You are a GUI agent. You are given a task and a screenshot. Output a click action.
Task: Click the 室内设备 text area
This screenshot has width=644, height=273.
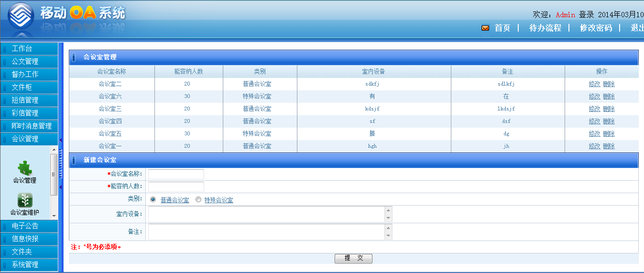[x=266, y=214]
